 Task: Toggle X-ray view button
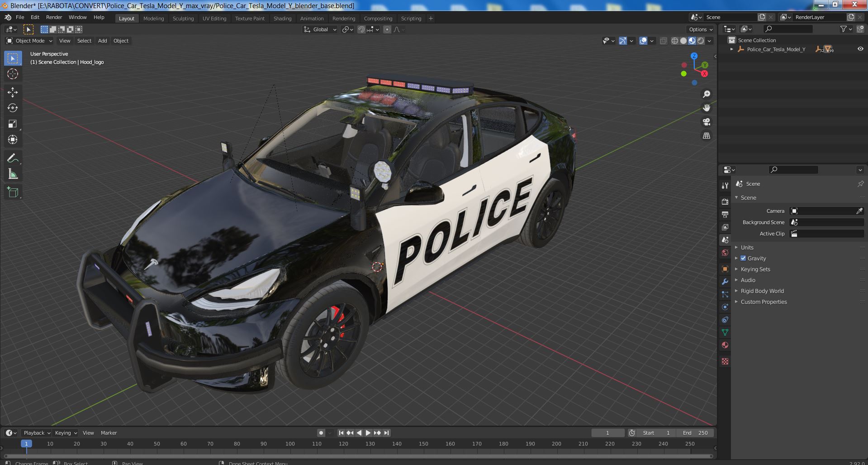tap(663, 41)
